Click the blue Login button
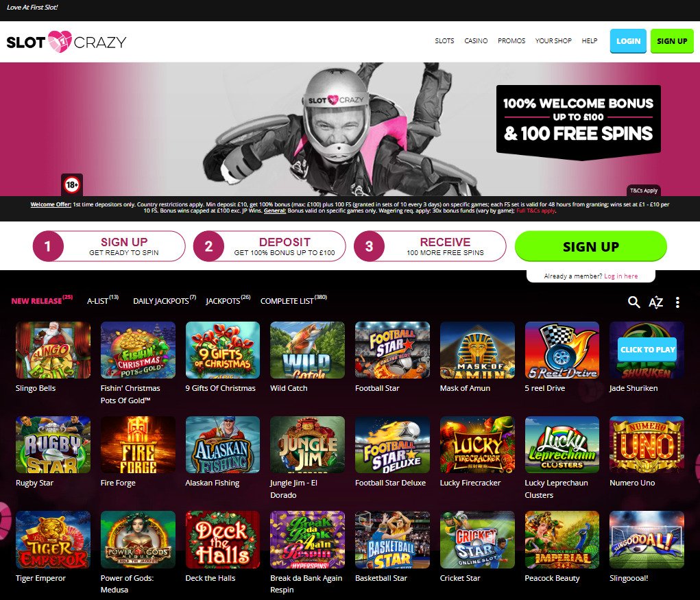 [x=628, y=41]
